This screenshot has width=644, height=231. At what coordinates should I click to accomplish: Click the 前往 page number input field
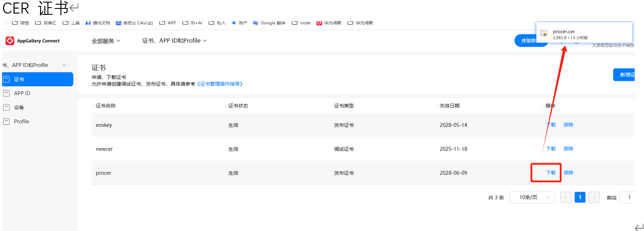627,197
